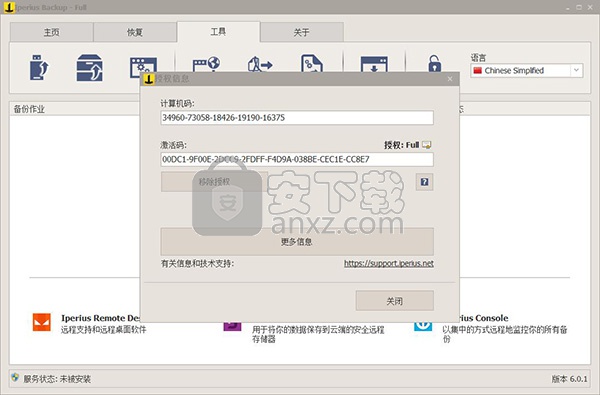The width and height of the screenshot is (600, 395).
Task: Expand the Chinese Simplified language dropdown
Action: pyautogui.click(x=576, y=70)
